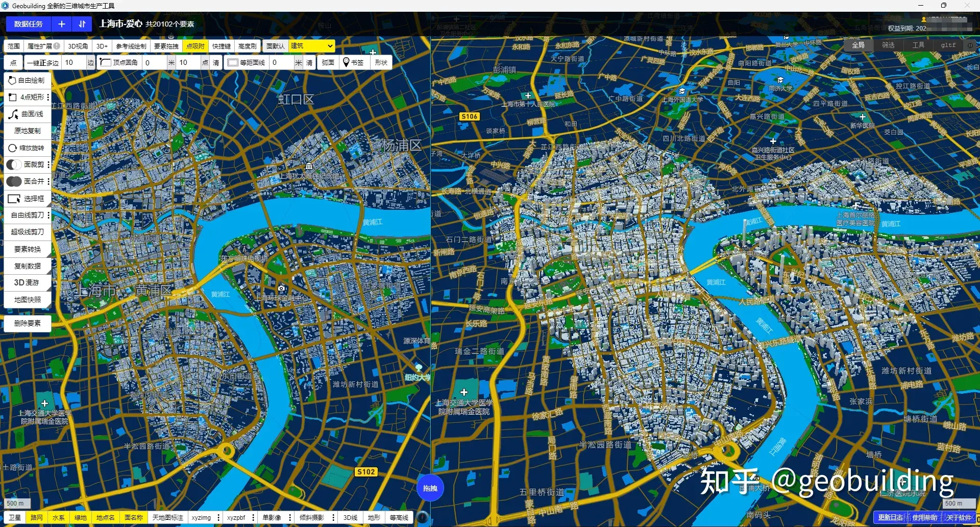Switch to the gltf tab
Viewport: 980px width, 527px height.
click(x=948, y=45)
